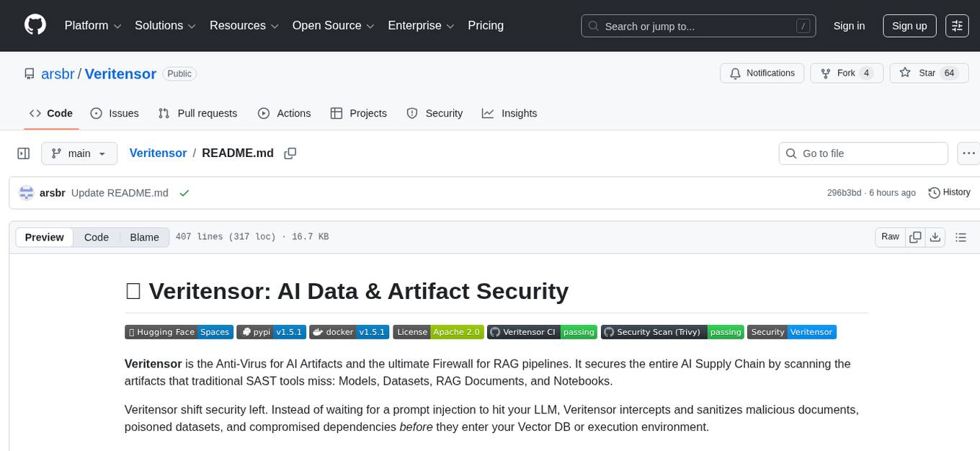Expand the Open Source menu

(333, 26)
